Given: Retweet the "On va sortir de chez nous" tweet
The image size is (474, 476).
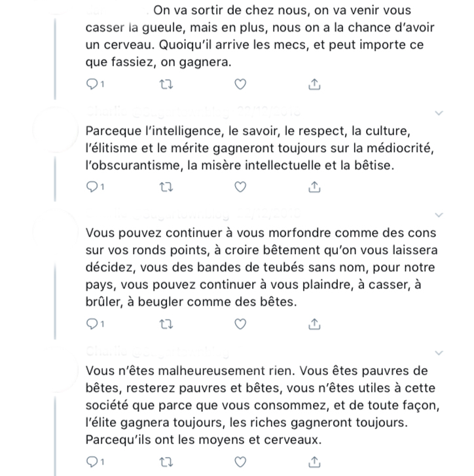Looking at the screenshot, I should coord(167,84).
